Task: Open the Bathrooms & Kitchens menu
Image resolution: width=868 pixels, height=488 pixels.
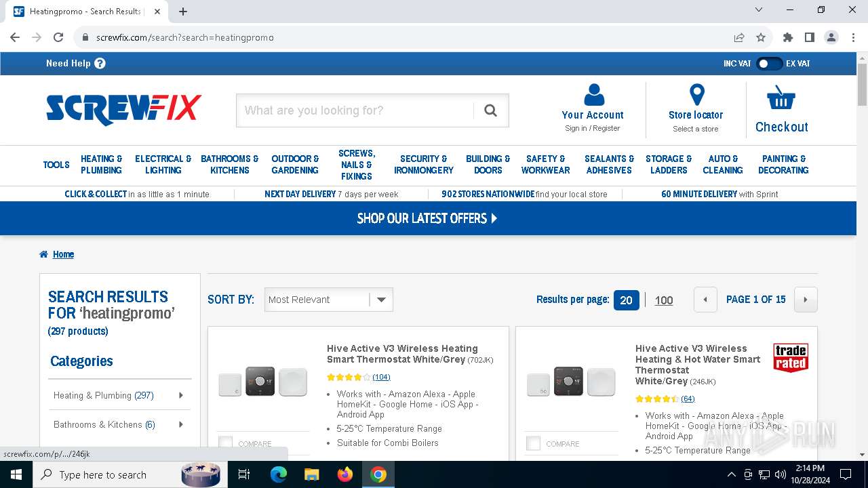Action: [230, 165]
